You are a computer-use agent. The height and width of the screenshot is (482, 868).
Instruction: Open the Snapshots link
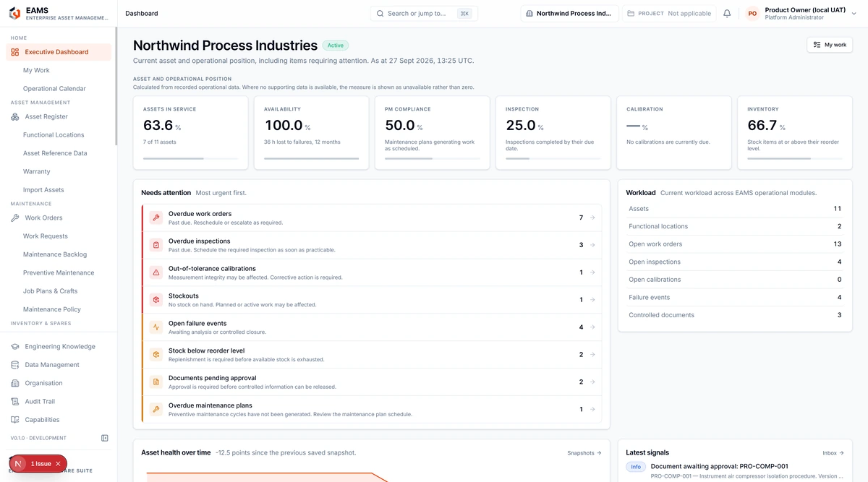click(x=584, y=453)
